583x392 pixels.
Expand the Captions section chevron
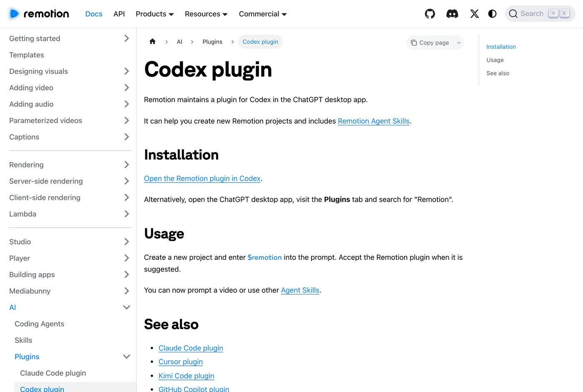tap(127, 137)
